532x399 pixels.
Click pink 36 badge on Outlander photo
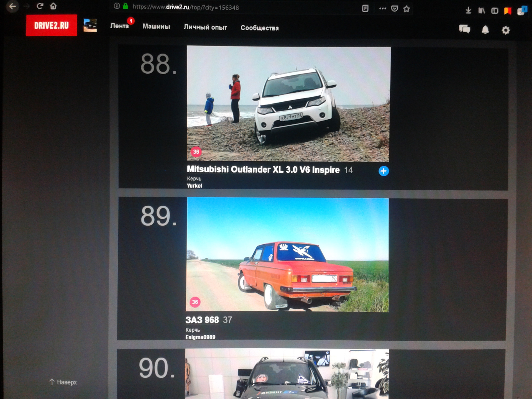(x=196, y=152)
